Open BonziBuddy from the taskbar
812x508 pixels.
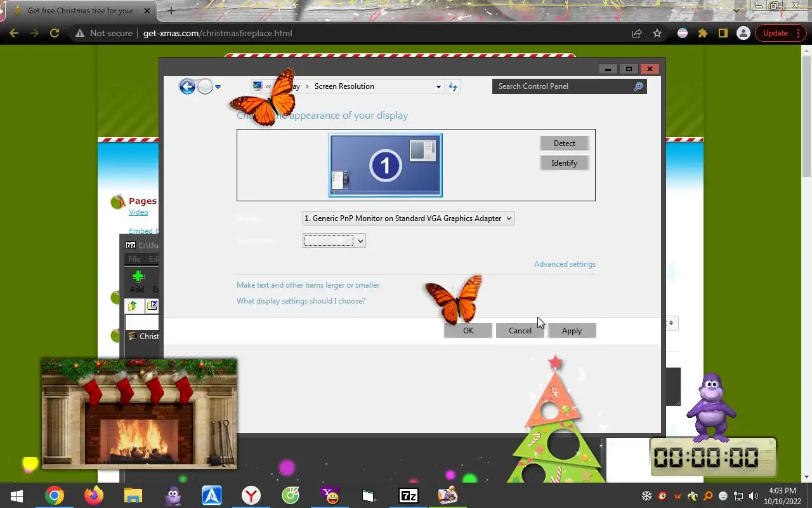click(172, 495)
